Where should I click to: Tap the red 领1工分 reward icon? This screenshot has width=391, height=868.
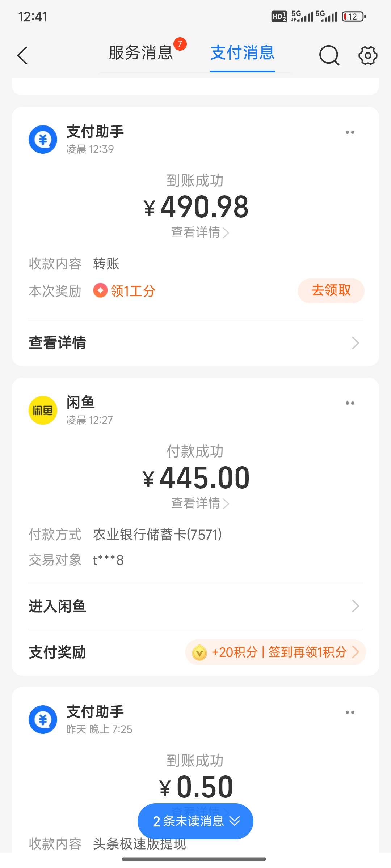(x=100, y=290)
